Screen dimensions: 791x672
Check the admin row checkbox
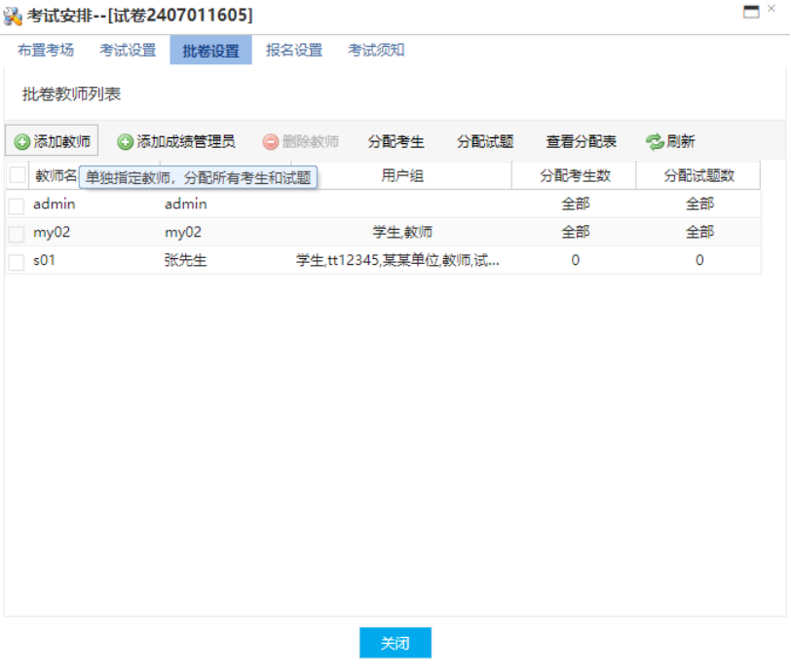tap(17, 205)
